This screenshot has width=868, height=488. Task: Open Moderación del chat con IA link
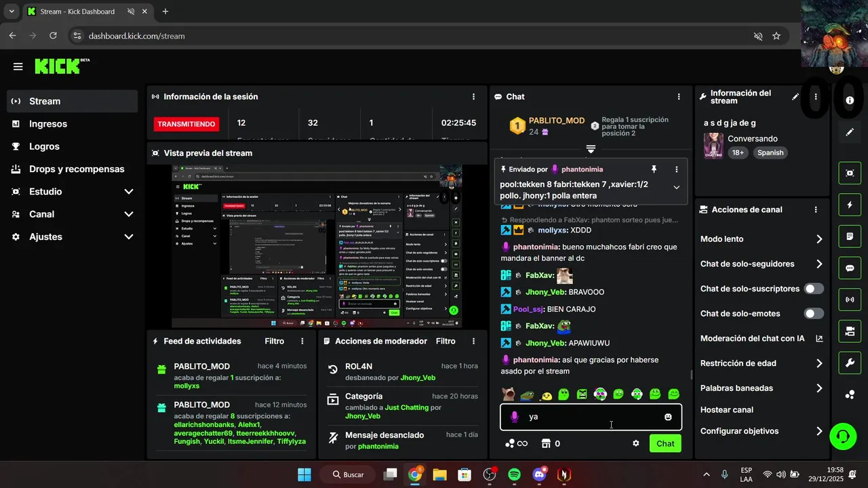(x=818, y=338)
